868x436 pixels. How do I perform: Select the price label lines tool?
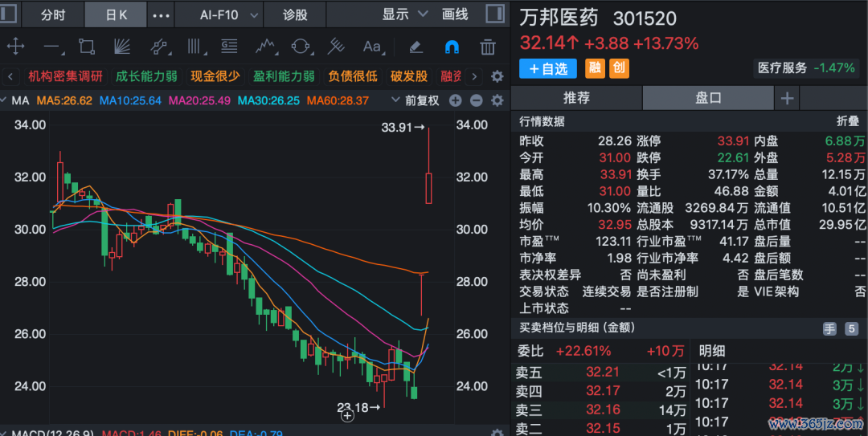click(x=229, y=46)
